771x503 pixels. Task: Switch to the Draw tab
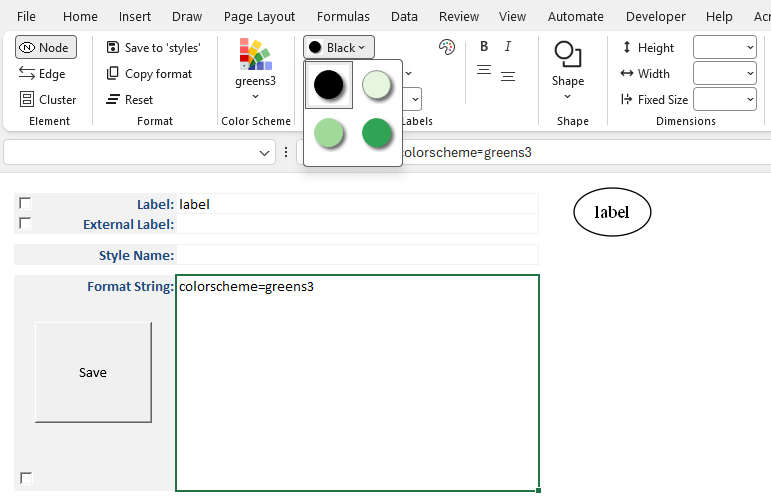187,17
